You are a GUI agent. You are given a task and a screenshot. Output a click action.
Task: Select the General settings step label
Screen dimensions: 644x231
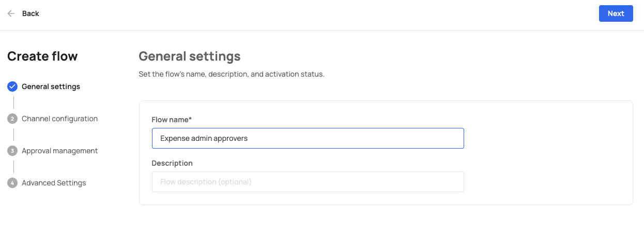pyautogui.click(x=51, y=86)
